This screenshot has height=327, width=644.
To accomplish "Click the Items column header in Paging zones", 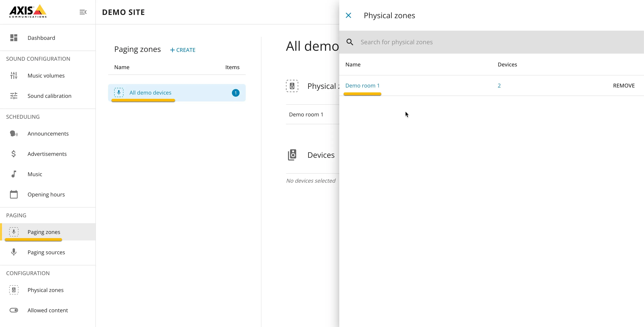I will 232,67.
